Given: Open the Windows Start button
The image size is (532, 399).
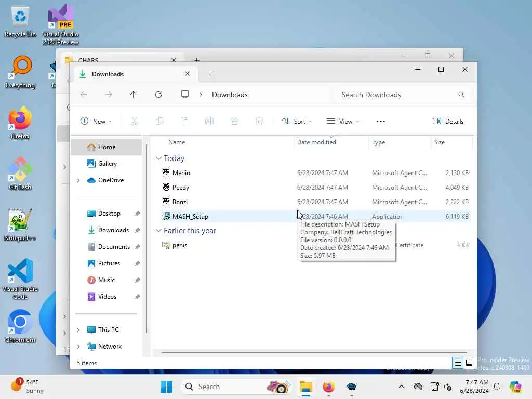Looking at the screenshot, I should (x=166, y=387).
